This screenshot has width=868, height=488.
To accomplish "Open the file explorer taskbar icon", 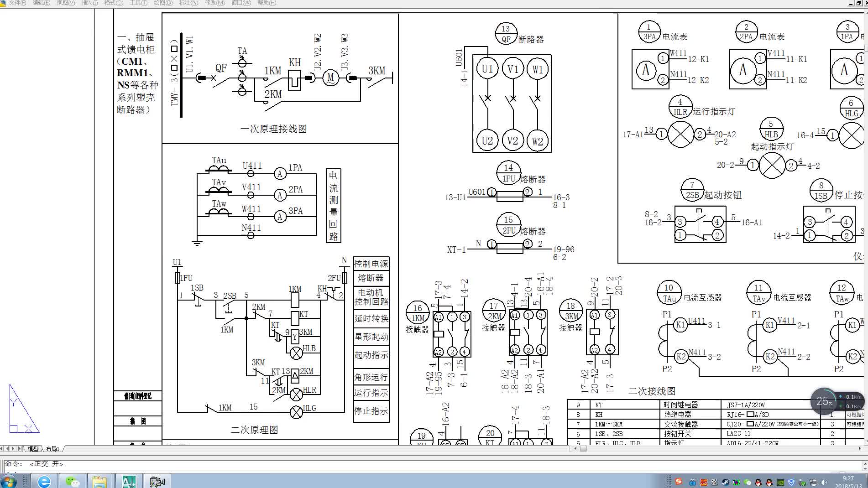I will (99, 481).
